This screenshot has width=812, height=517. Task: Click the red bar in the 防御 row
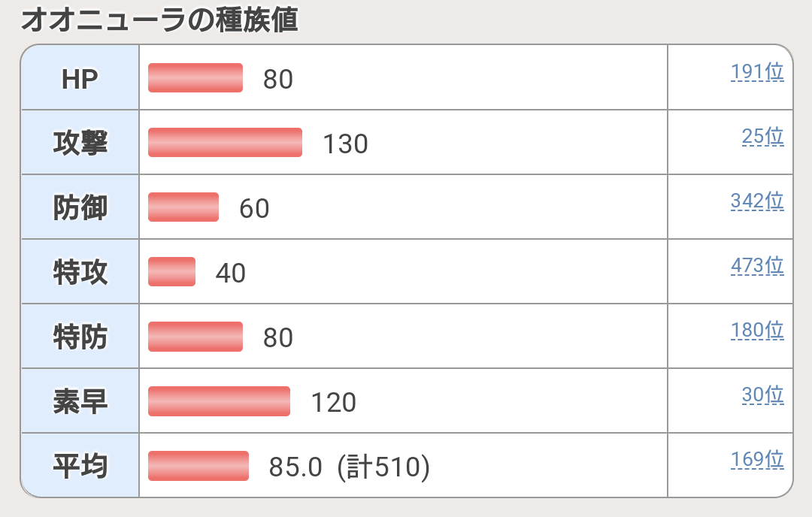[x=183, y=207]
